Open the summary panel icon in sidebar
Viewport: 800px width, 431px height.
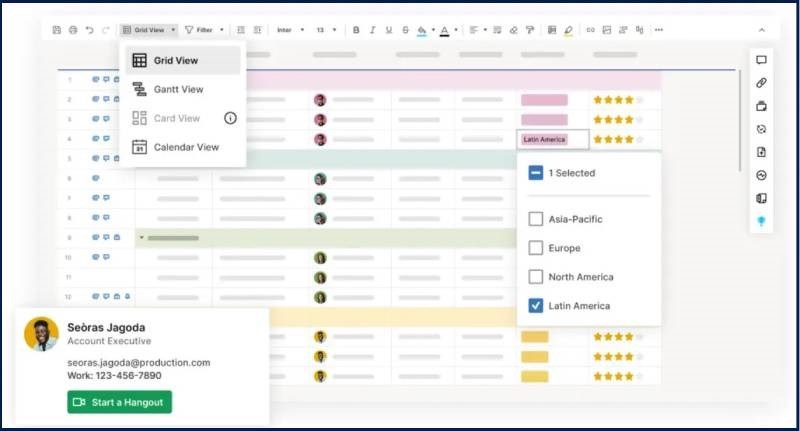tap(761, 198)
